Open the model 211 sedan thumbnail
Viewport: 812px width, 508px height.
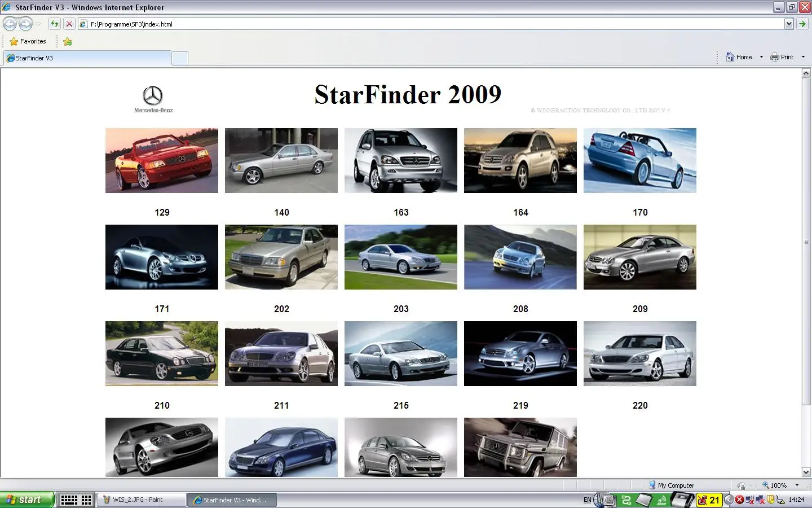tap(281, 354)
